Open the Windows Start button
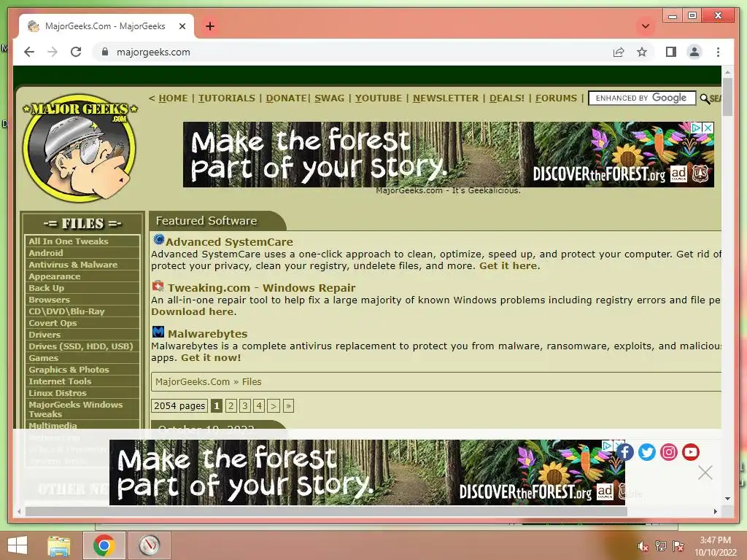The width and height of the screenshot is (747, 560). click(18, 545)
